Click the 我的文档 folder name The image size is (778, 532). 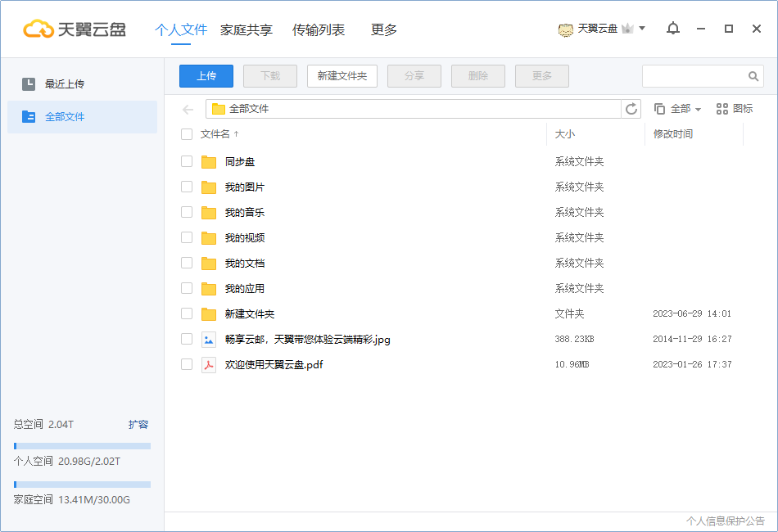245,264
